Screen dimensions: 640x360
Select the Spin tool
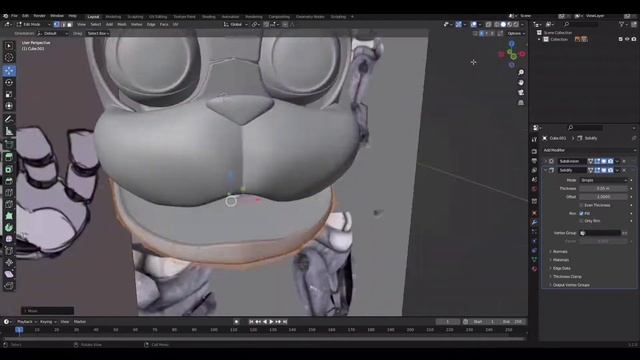tap(9, 228)
